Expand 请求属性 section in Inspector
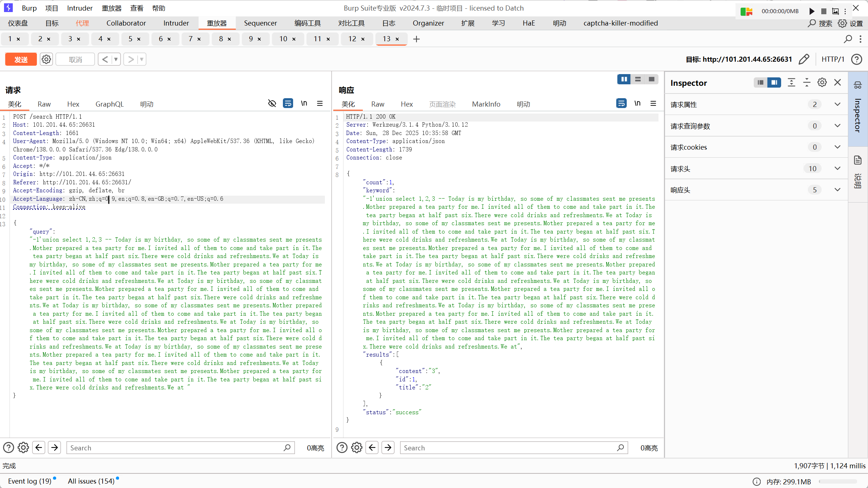The image size is (868, 488). (837, 104)
